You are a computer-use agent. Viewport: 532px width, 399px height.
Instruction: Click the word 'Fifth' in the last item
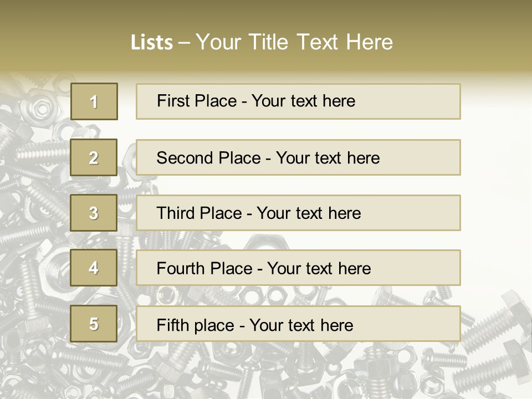(x=173, y=325)
